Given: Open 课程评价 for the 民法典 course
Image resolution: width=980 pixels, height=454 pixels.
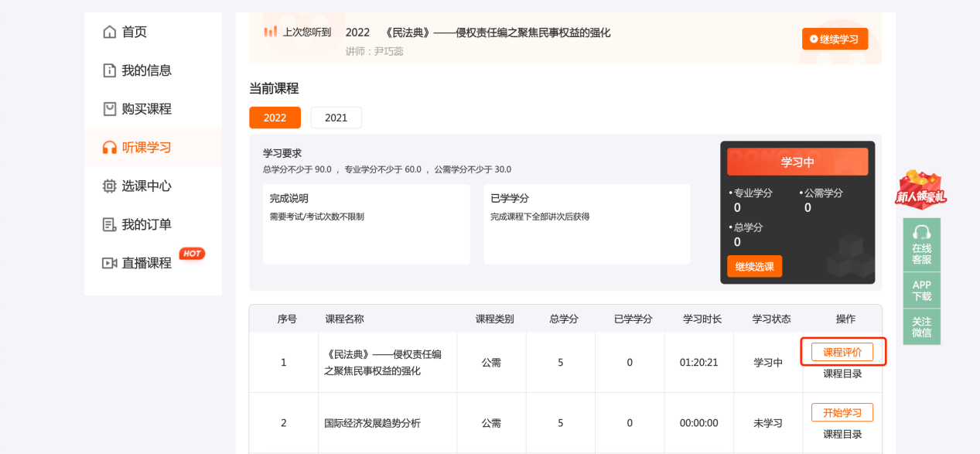Looking at the screenshot, I should pos(844,351).
